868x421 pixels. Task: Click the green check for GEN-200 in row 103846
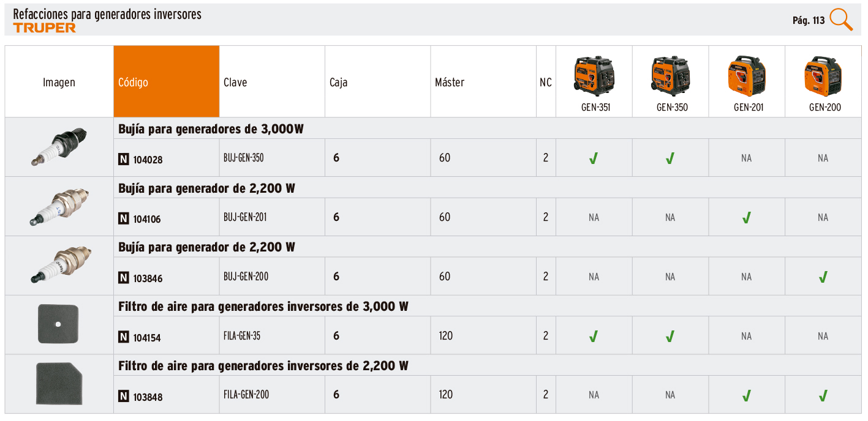823,277
